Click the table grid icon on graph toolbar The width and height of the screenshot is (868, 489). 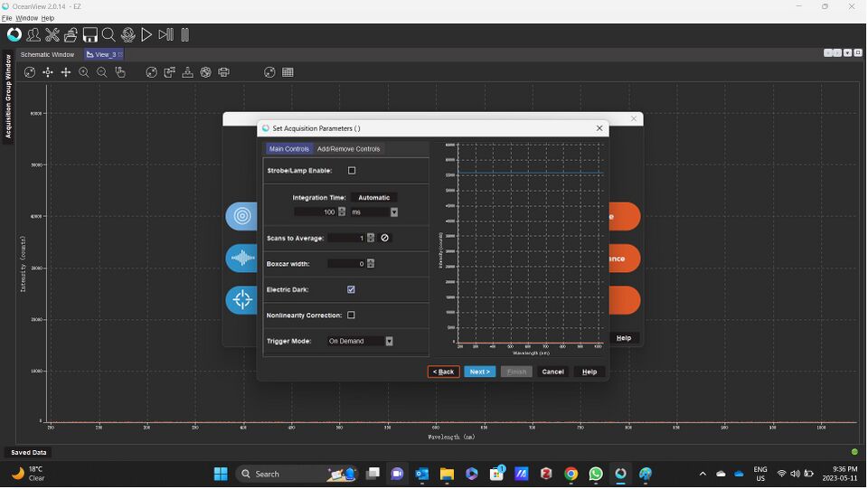click(288, 72)
